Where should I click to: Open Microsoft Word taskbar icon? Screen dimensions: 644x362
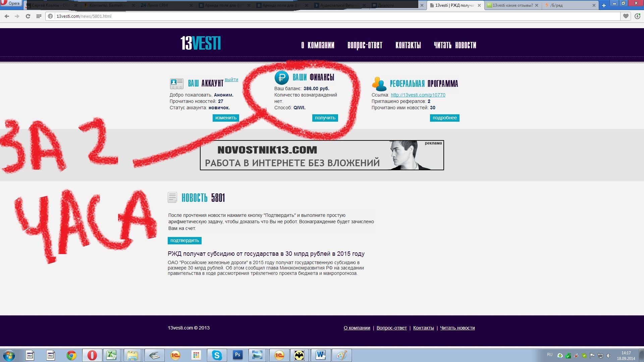point(320,355)
